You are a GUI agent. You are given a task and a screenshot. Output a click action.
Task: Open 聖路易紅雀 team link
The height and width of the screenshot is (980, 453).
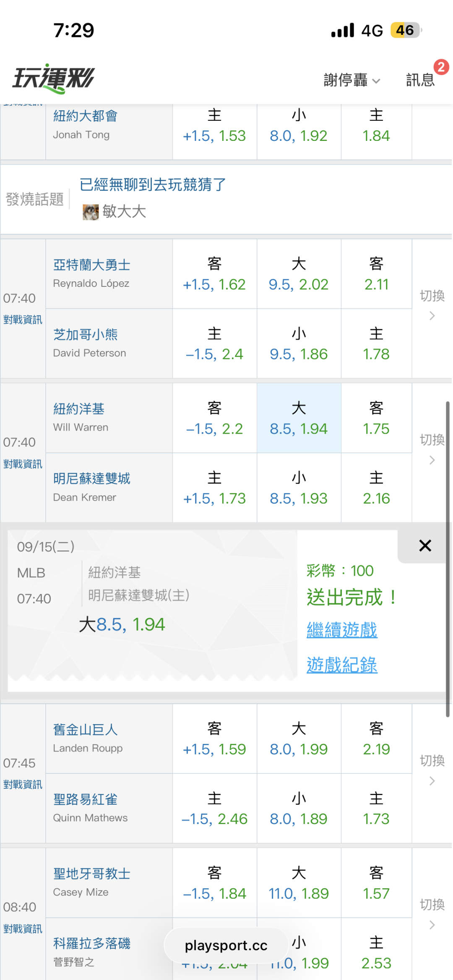85,799
